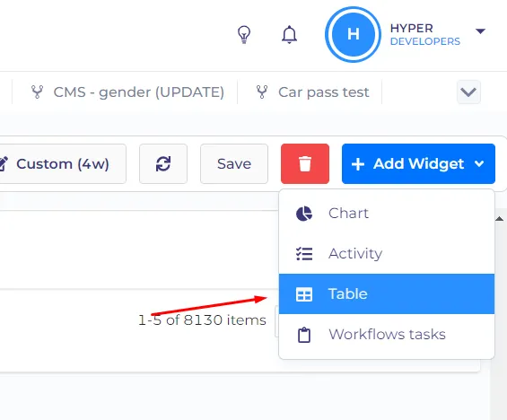The image size is (507, 420).
Task: Open the notifications bell
Action: [x=289, y=34]
